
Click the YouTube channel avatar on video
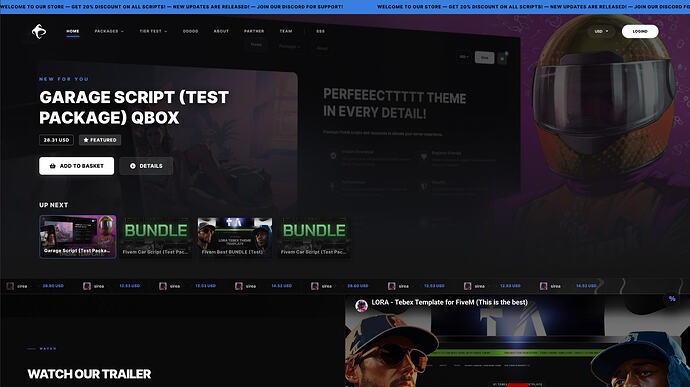361,305
